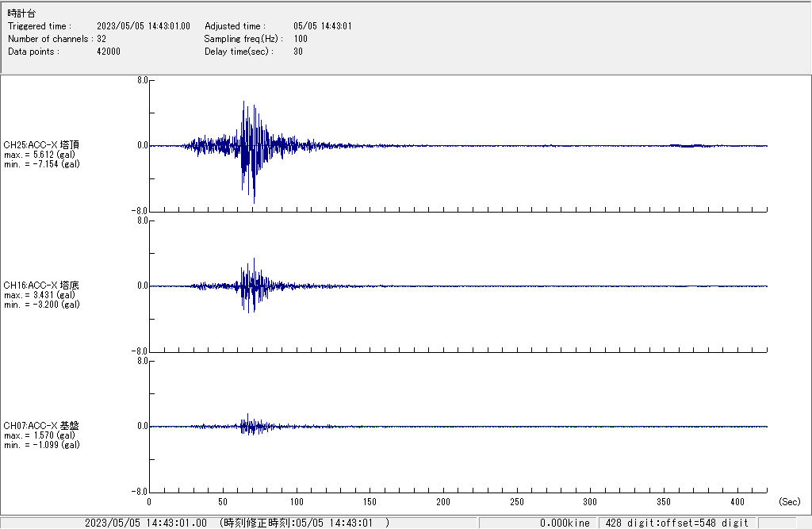Click the 時刻修正時刻 timestamp in status bar

(x=304, y=523)
